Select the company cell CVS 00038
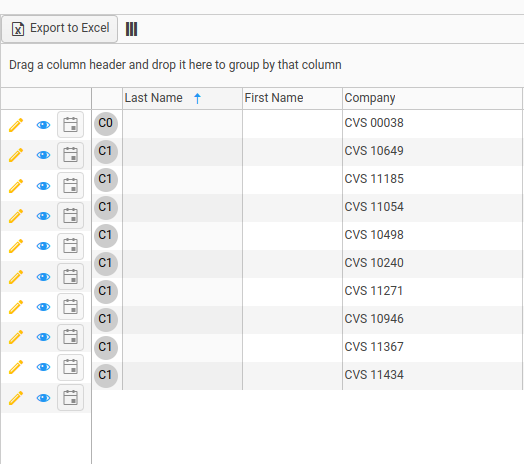 click(432, 123)
